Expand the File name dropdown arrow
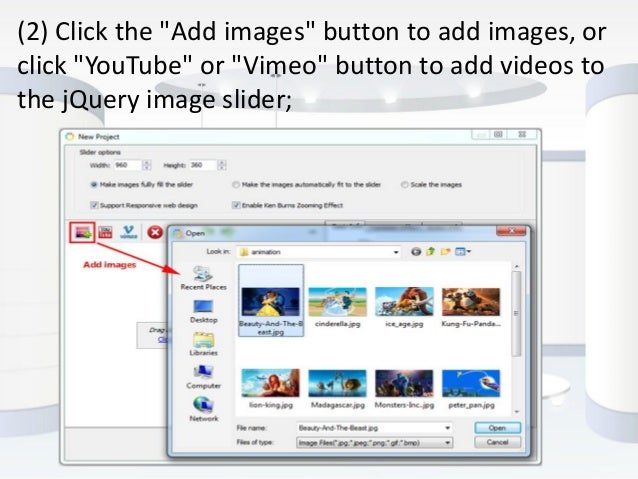638x479 pixels. (x=447, y=428)
